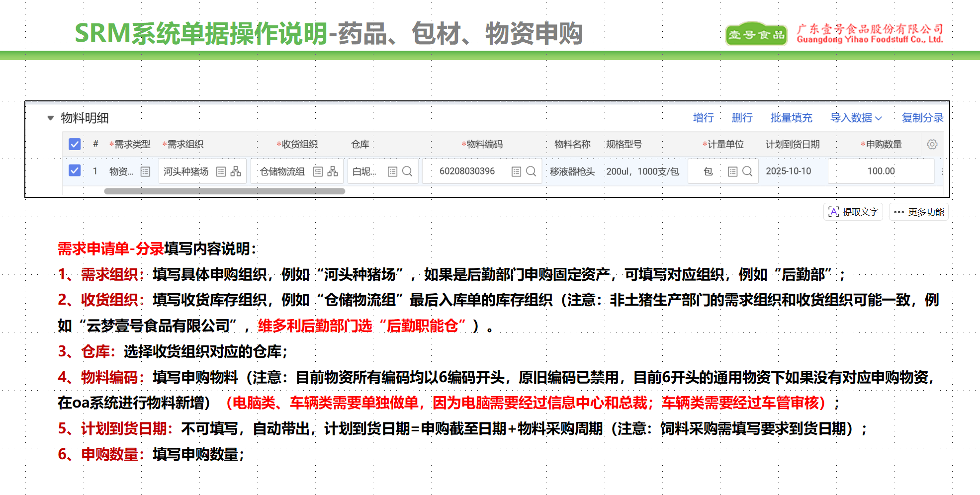Click the 申购数量 field showing 100.00
Image resolution: width=980 pixels, height=495 pixels.
point(881,171)
